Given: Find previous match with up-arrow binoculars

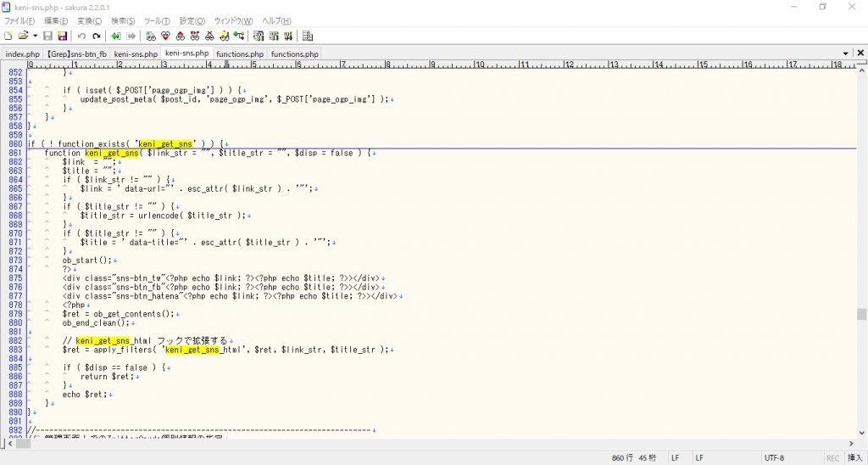Looking at the screenshot, I should [x=180, y=36].
